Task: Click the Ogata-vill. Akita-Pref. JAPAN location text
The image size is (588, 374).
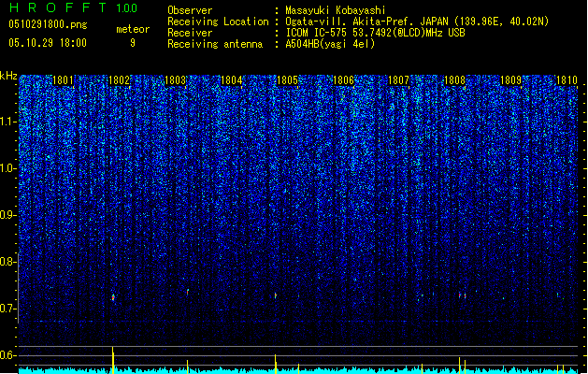Action: click(x=417, y=22)
